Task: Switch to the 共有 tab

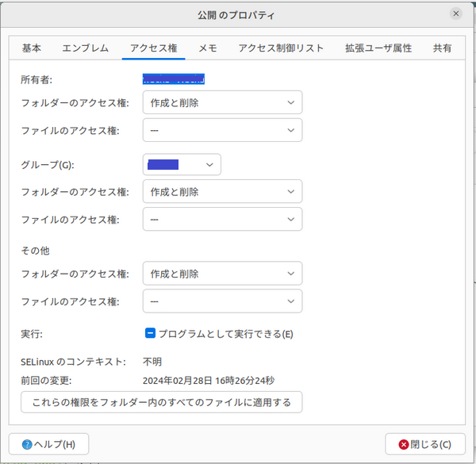Action: (x=443, y=48)
